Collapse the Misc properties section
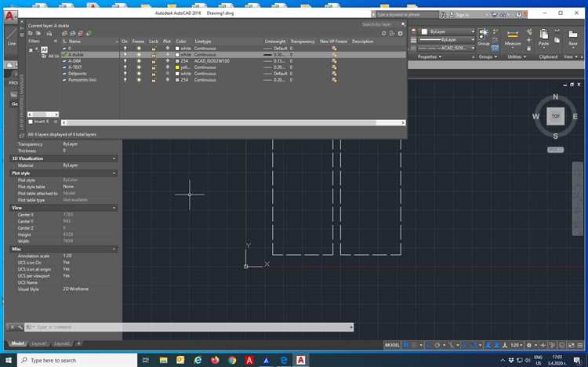 (114, 249)
